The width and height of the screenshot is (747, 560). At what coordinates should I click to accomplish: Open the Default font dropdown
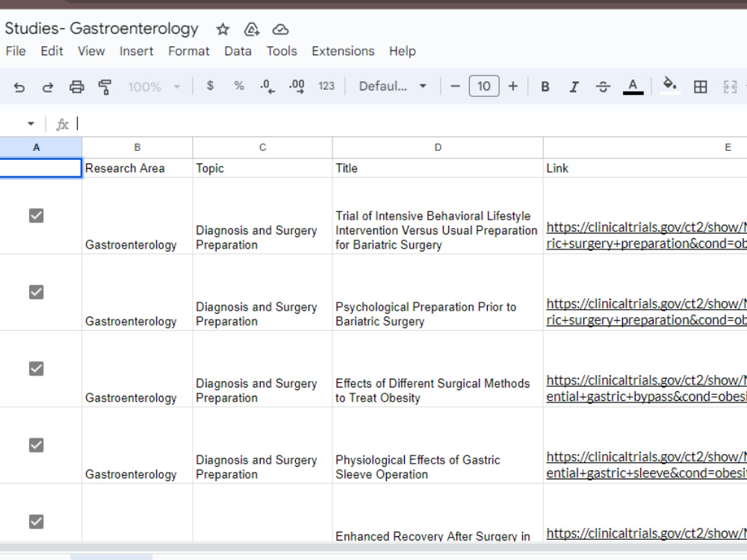coord(393,86)
